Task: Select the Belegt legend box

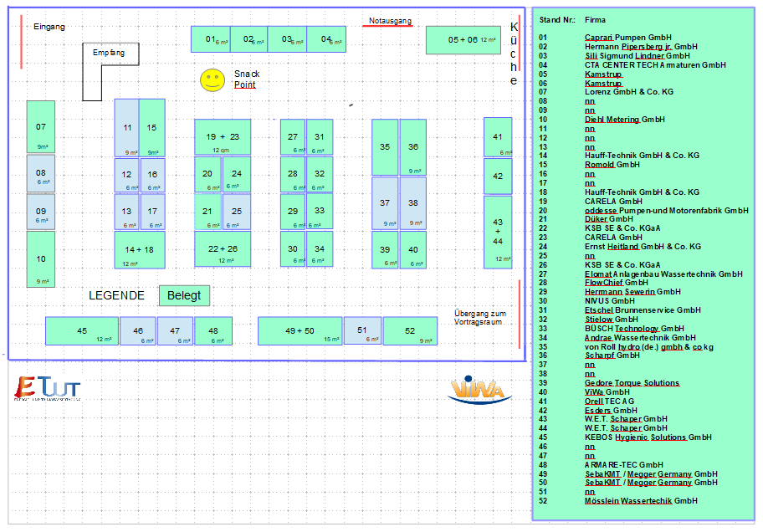Action: (x=184, y=295)
